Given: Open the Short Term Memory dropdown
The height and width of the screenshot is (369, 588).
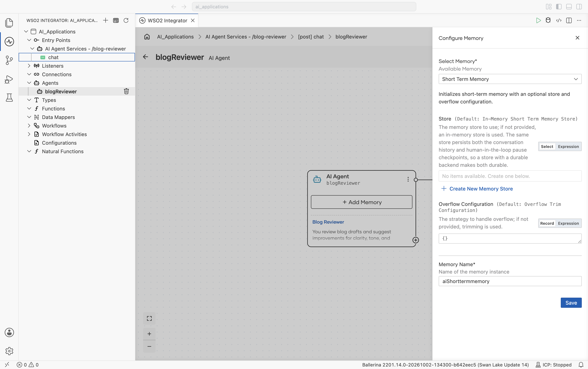Looking at the screenshot, I should pos(510,79).
